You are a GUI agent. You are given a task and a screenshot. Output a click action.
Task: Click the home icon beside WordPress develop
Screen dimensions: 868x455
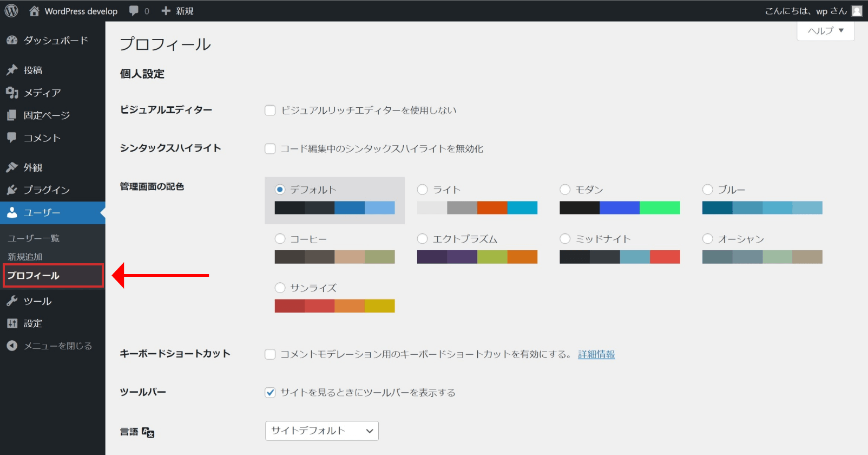pos(34,11)
